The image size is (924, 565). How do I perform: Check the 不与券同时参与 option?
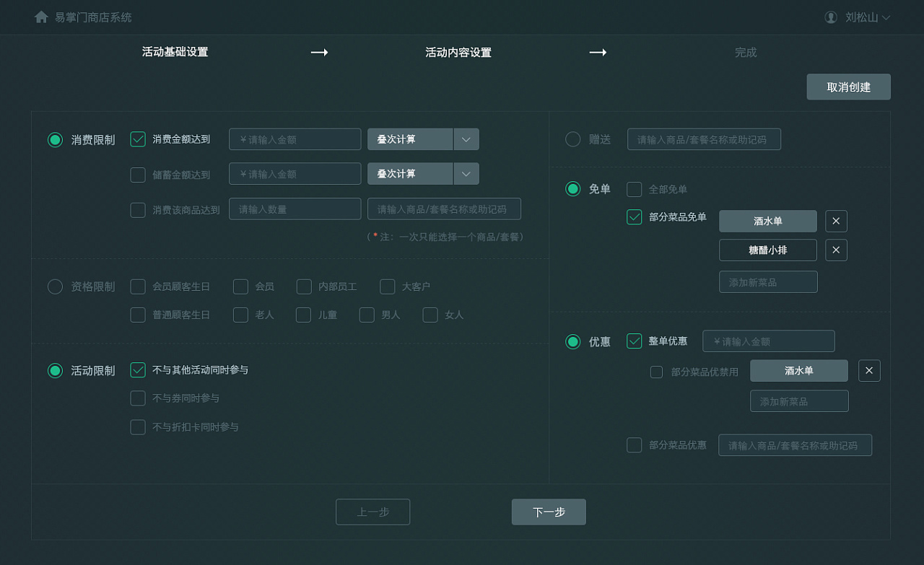pos(138,398)
